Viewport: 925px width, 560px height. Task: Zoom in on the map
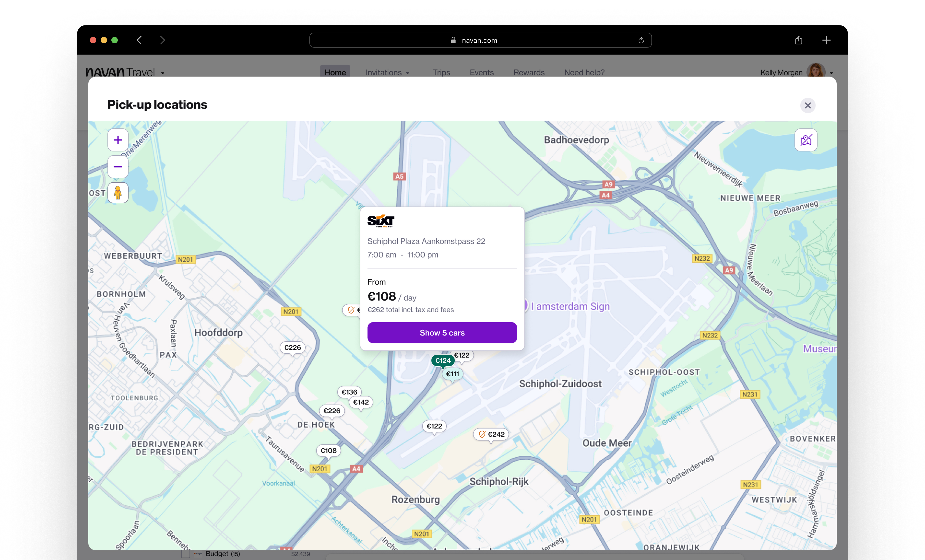point(118,140)
